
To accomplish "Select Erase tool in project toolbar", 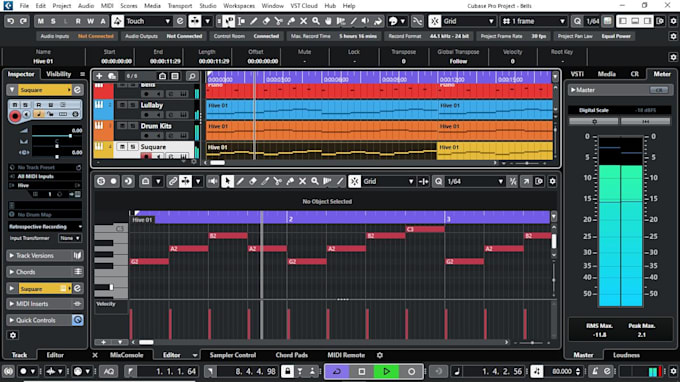I will (266, 21).
